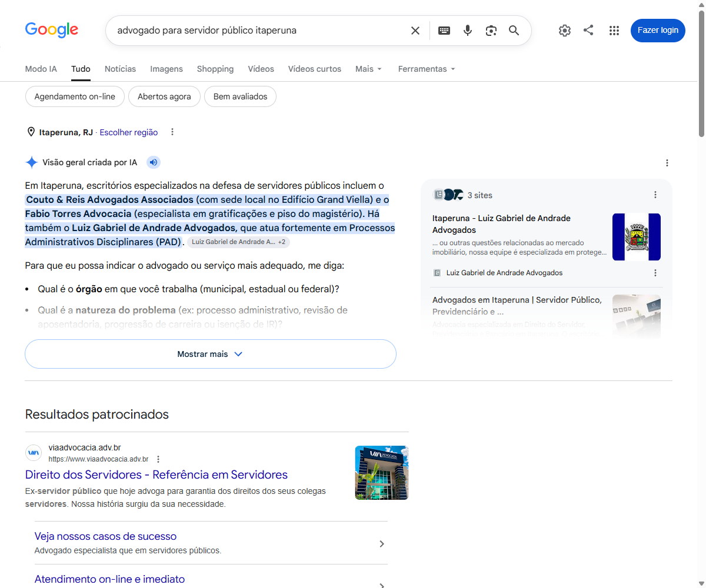Viewport: 706px width, 588px height.
Task: Click the search input field
Action: click(259, 31)
